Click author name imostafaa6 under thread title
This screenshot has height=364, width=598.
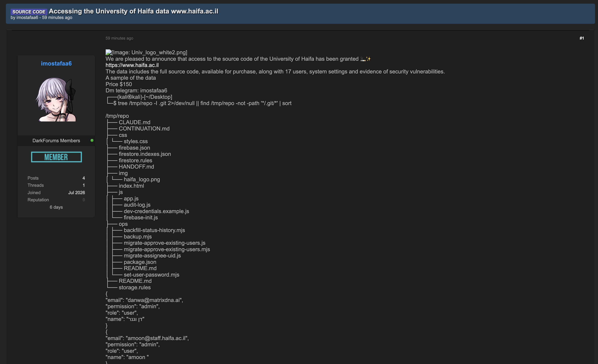[27, 17]
